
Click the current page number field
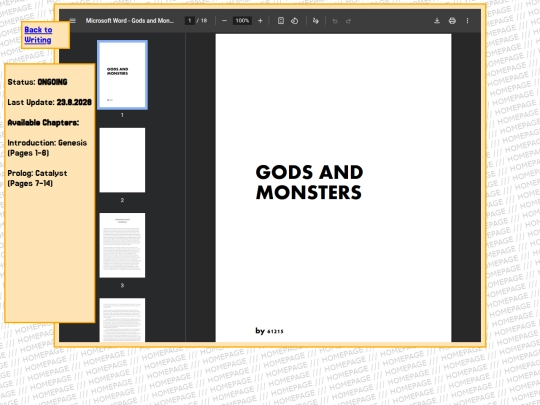189,21
